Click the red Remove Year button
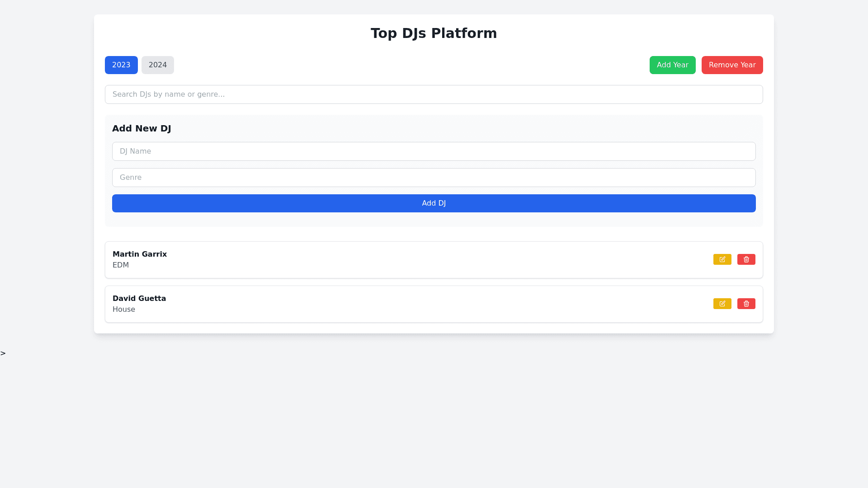The image size is (868, 488). click(732, 65)
